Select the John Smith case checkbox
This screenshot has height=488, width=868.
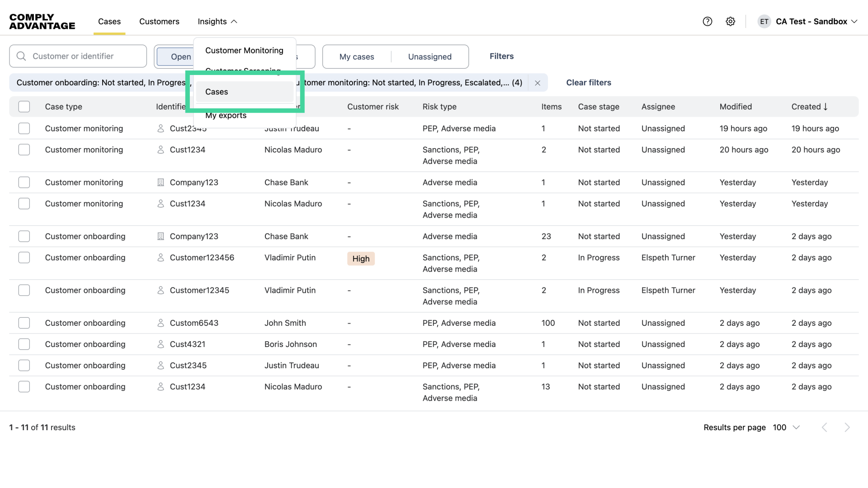point(24,323)
